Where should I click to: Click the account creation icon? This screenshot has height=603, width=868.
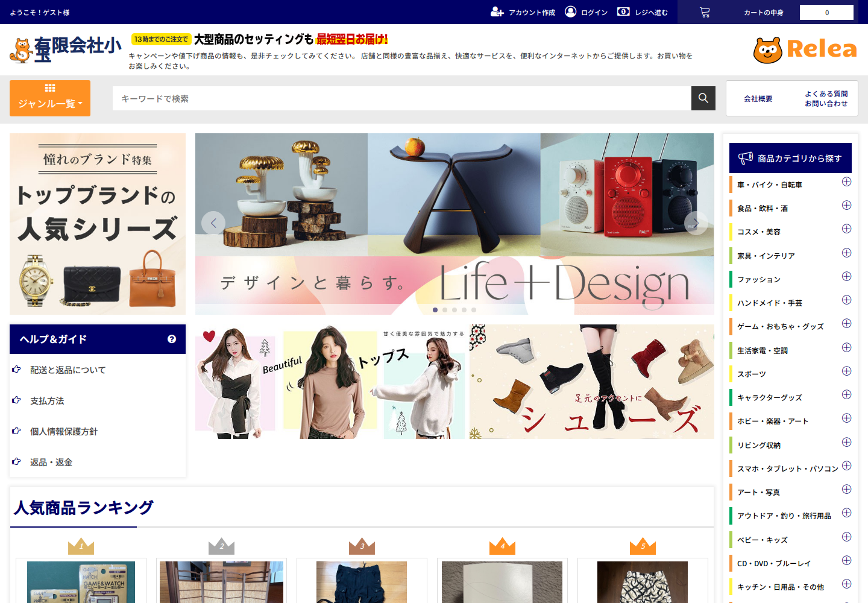pyautogui.click(x=497, y=12)
